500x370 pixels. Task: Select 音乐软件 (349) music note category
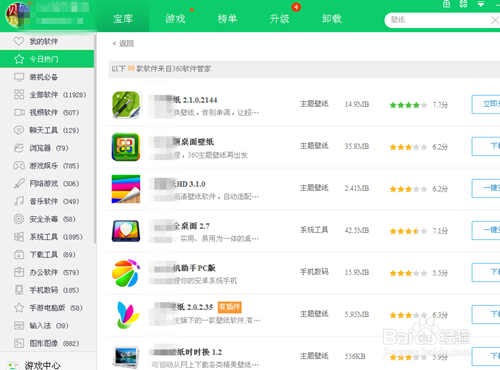coord(47,201)
